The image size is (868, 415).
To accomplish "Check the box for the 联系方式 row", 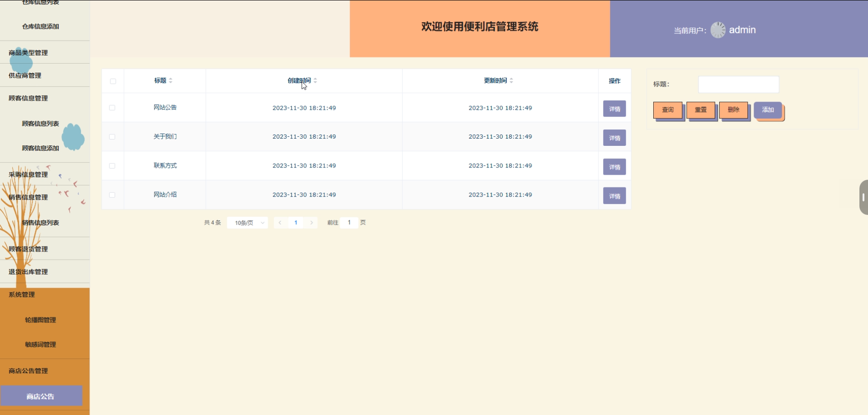I will 112,166.
